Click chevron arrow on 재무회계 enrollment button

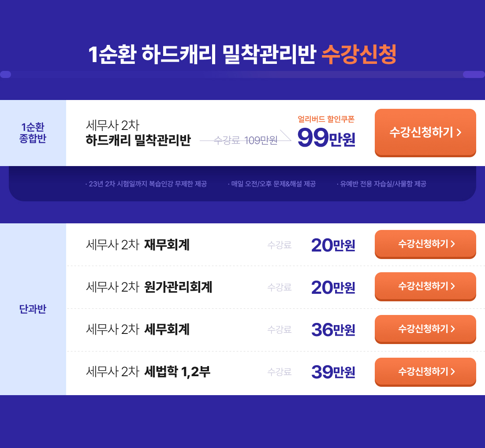[453, 244]
